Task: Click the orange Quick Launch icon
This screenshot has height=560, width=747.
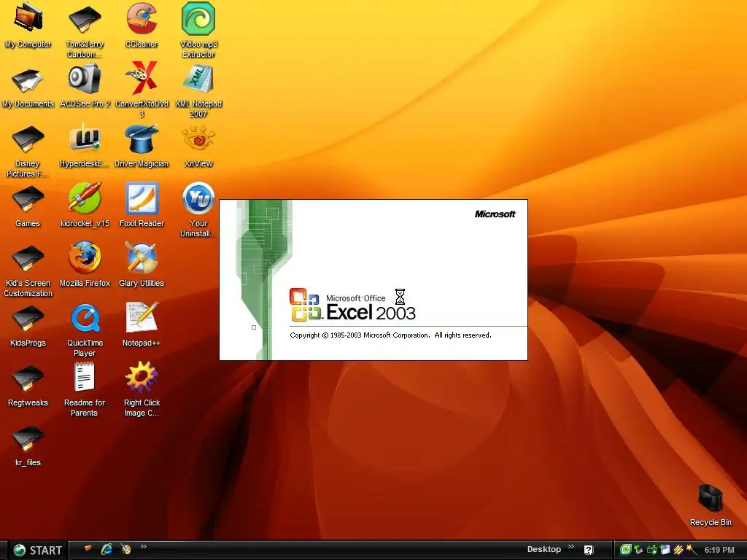Action: click(x=88, y=548)
